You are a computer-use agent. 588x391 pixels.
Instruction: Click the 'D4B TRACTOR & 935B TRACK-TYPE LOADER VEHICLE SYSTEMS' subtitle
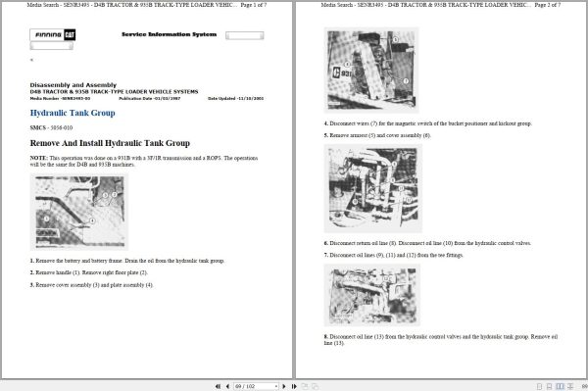(114, 92)
